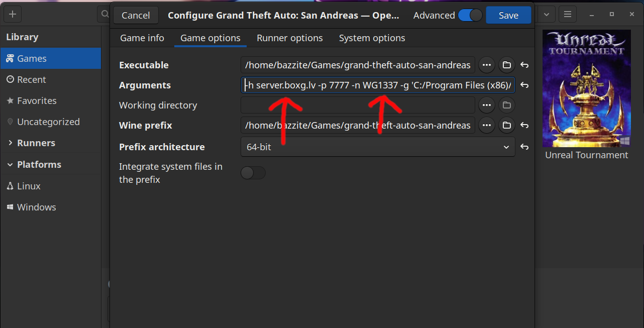Click the Unreal Tournament title label

coord(587,155)
